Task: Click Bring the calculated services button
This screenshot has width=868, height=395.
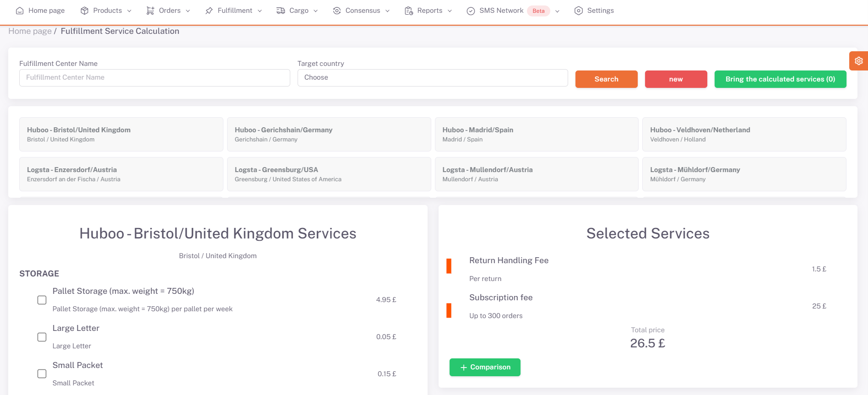Action: pos(780,79)
